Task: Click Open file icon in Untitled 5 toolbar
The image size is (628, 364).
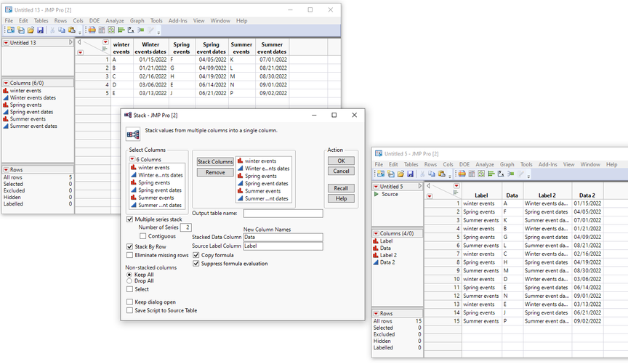Action: point(400,174)
